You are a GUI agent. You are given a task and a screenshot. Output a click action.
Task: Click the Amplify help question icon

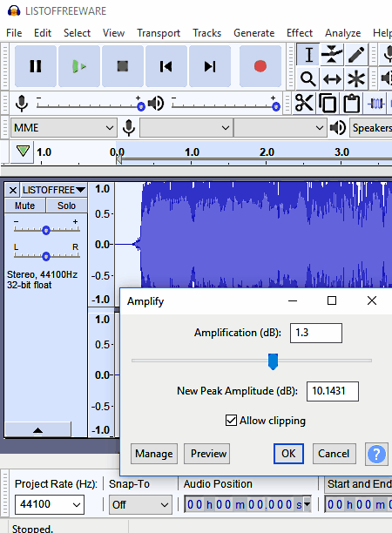click(376, 454)
